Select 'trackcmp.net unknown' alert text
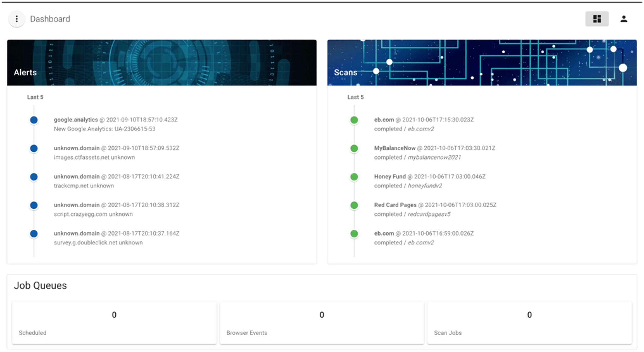Image resolution: width=644 pixels, height=352 pixels. click(x=84, y=186)
